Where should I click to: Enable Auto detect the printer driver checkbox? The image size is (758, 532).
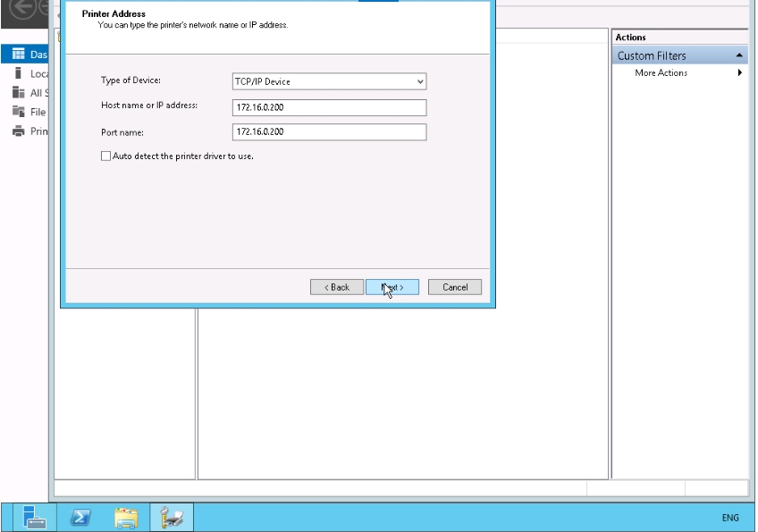pyautogui.click(x=106, y=156)
